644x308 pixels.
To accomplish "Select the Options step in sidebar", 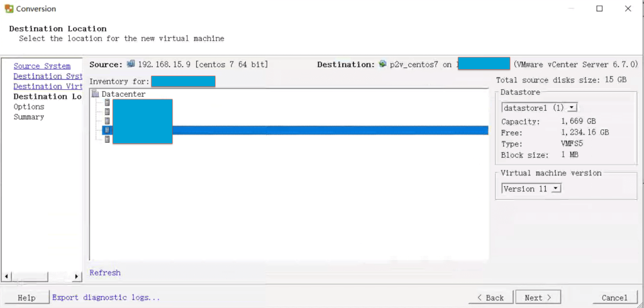I will pos(29,107).
